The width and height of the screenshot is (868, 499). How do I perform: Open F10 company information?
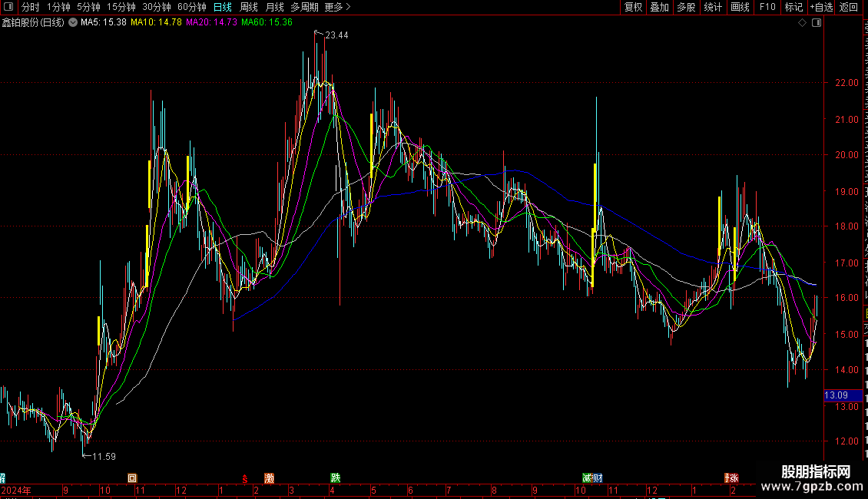pos(767,7)
